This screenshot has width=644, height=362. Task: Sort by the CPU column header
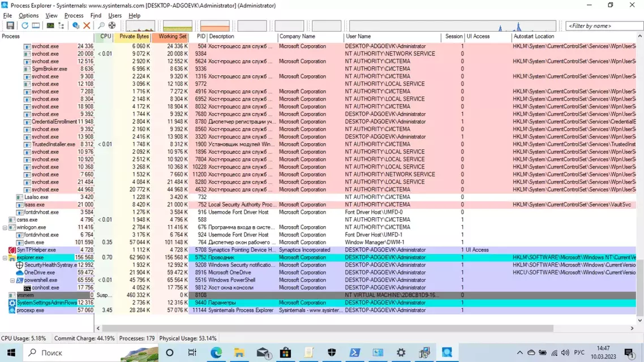point(105,37)
